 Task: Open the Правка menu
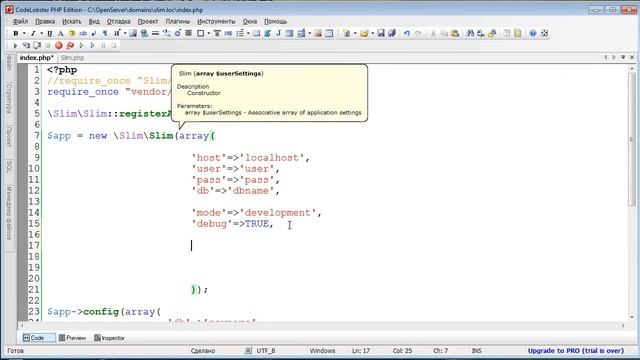[x=45, y=21]
